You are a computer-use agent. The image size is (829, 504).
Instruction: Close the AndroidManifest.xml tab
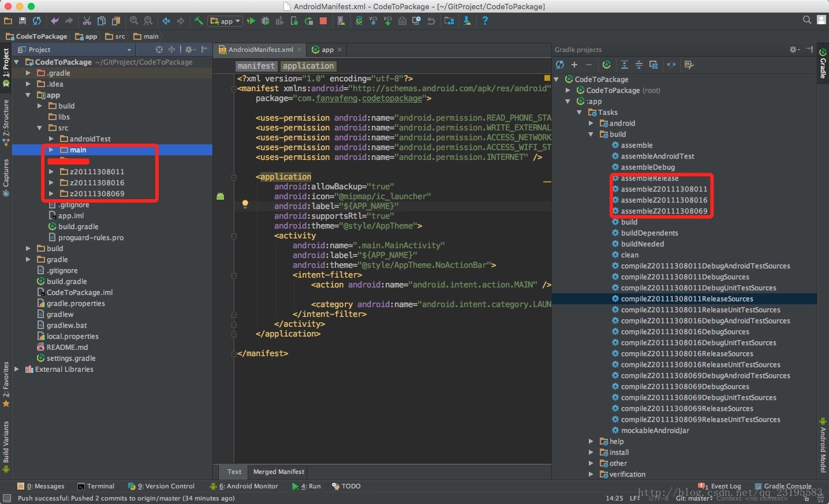click(300, 50)
